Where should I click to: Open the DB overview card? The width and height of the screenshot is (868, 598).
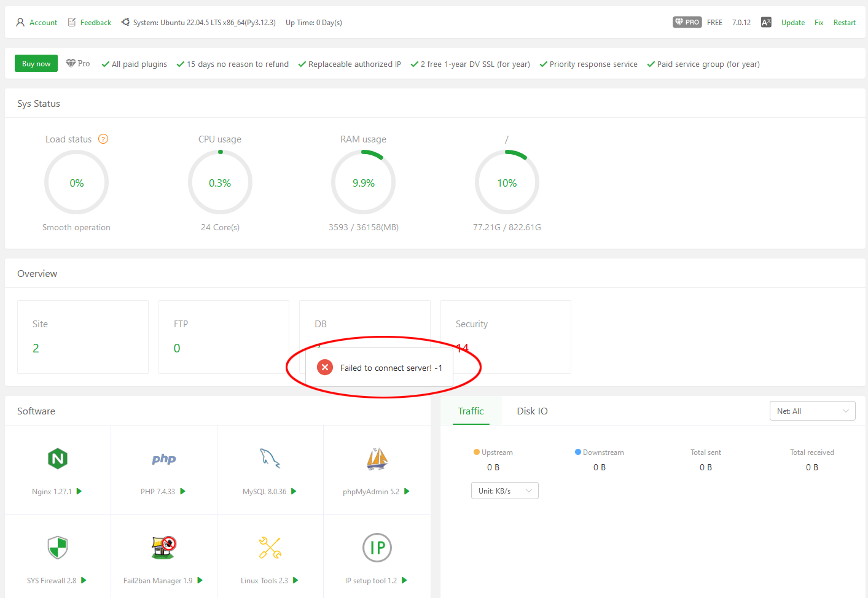[x=365, y=337]
